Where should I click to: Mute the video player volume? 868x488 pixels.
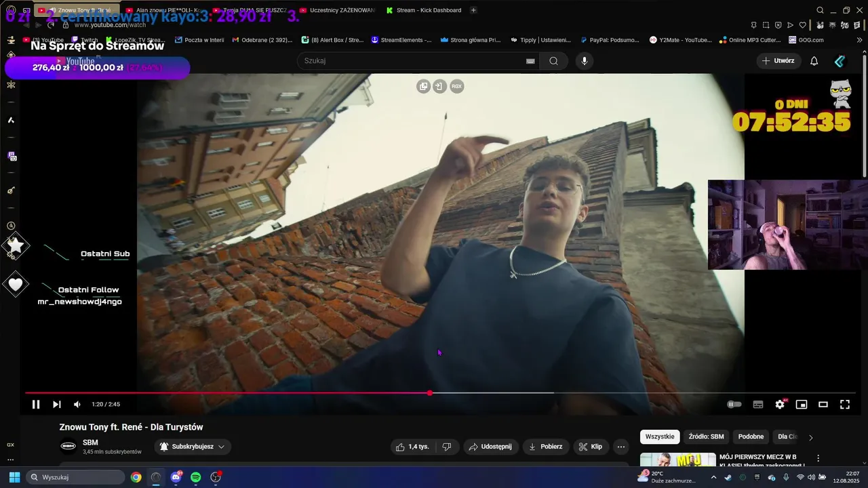point(77,405)
